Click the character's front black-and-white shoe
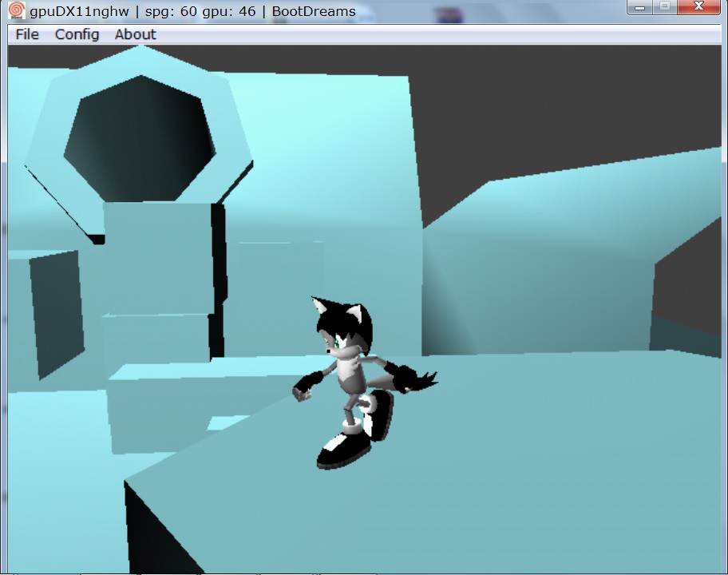Image resolution: width=728 pixels, height=575 pixels. point(343,451)
